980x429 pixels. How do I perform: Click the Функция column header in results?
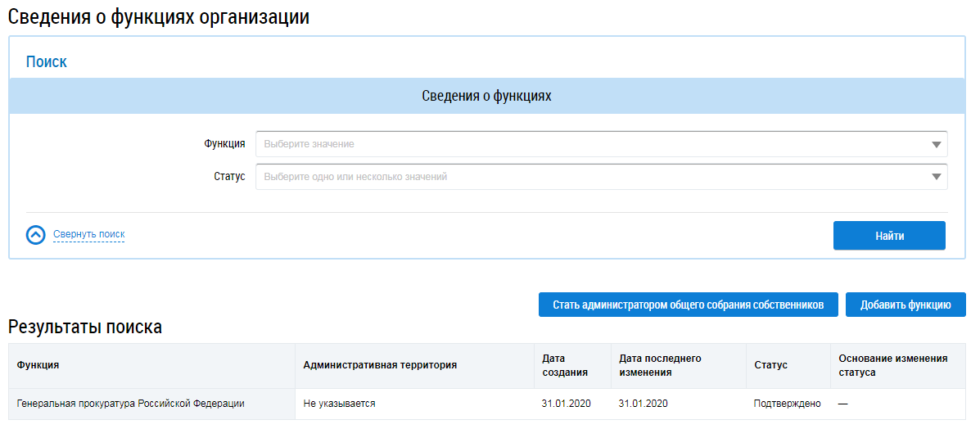pyautogui.click(x=38, y=365)
